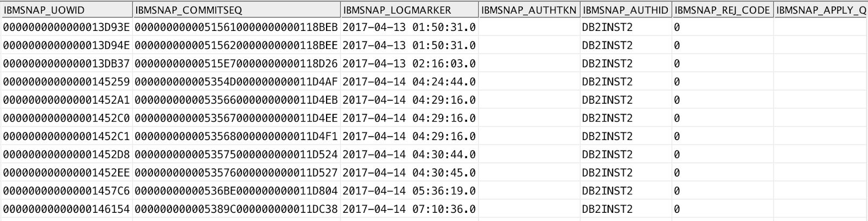The height and width of the screenshot is (221, 868).
Task: Select the IBMSNAP_AUTHID column header
Action: coord(626,10)
